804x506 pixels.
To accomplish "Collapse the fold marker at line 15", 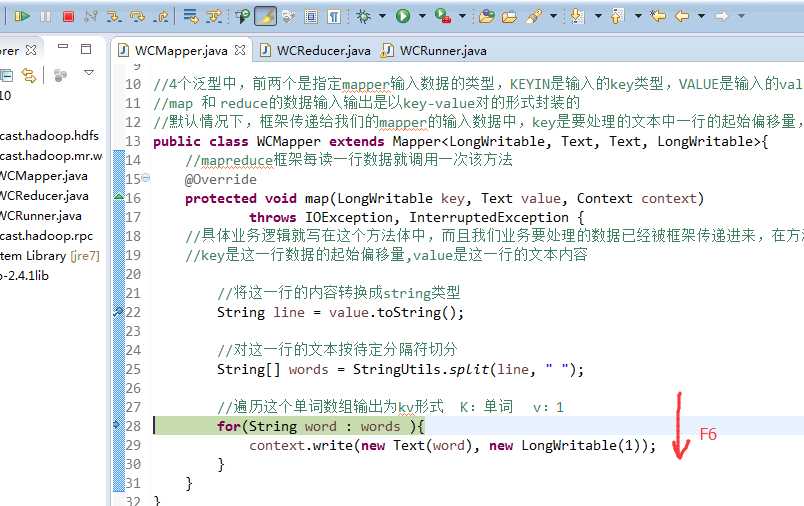I will click(x=146, y=178).
